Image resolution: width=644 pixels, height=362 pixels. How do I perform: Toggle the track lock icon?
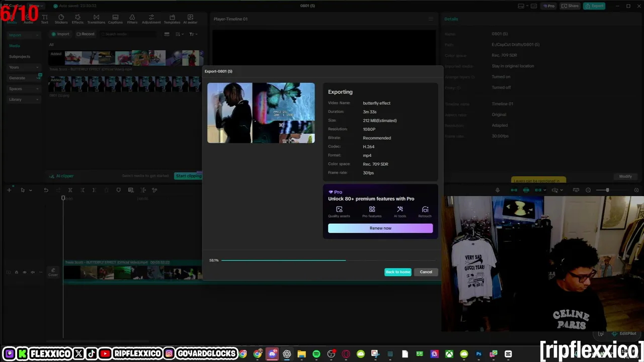tap(16, 273)
